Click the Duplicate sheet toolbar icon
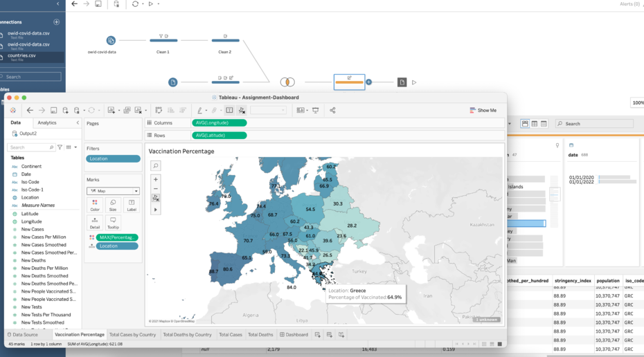Viewport: 644px width, 357px height. (x=127, y=111)
